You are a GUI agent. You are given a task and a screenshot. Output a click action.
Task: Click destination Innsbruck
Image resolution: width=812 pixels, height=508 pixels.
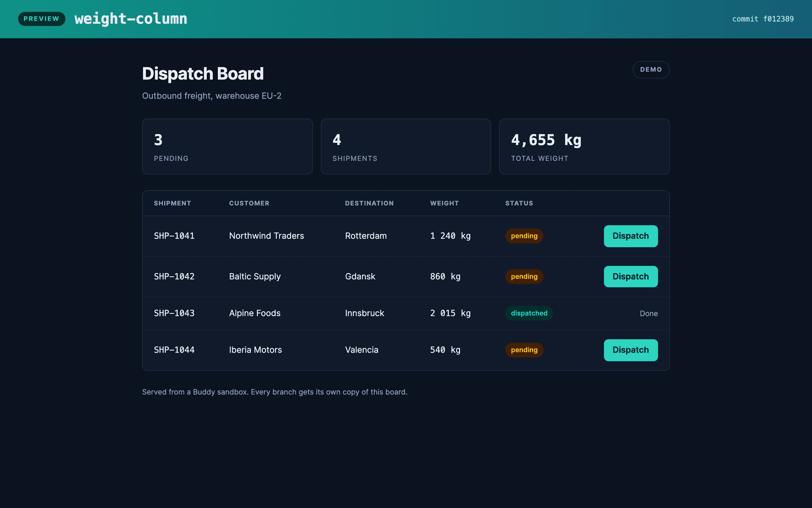point(365,313)
